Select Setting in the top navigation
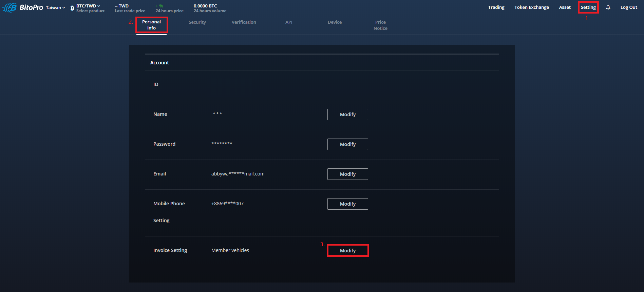Viewport: 644px width, 292px height. pyautogui.click(x=588, y=7)
